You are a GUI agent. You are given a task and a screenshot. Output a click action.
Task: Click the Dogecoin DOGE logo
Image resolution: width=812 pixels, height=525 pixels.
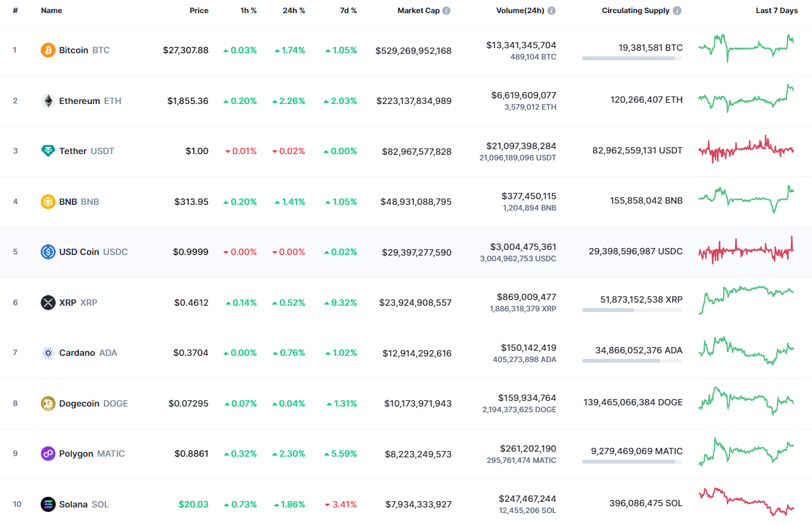point(48,403)
